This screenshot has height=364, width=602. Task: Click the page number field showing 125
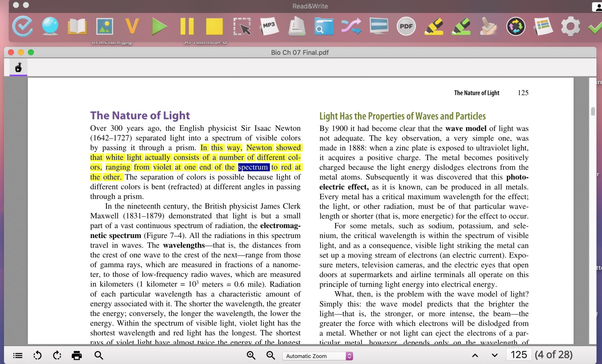pyautogui.click(x=519, y=355)
